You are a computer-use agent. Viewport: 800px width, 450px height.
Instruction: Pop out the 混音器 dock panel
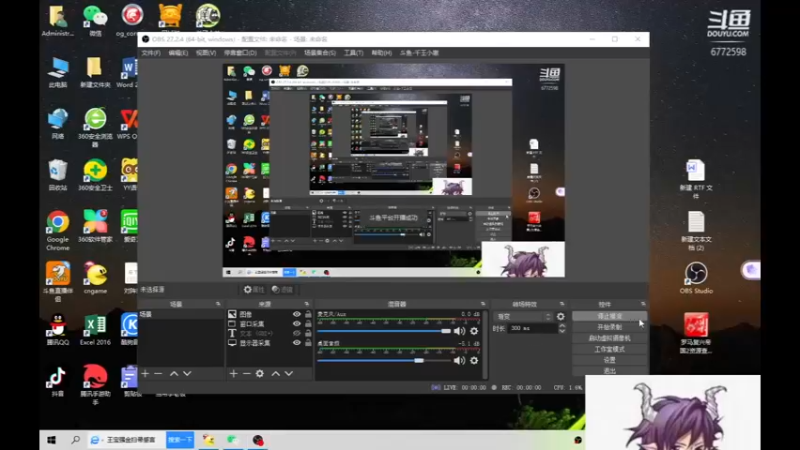(483, 304)
